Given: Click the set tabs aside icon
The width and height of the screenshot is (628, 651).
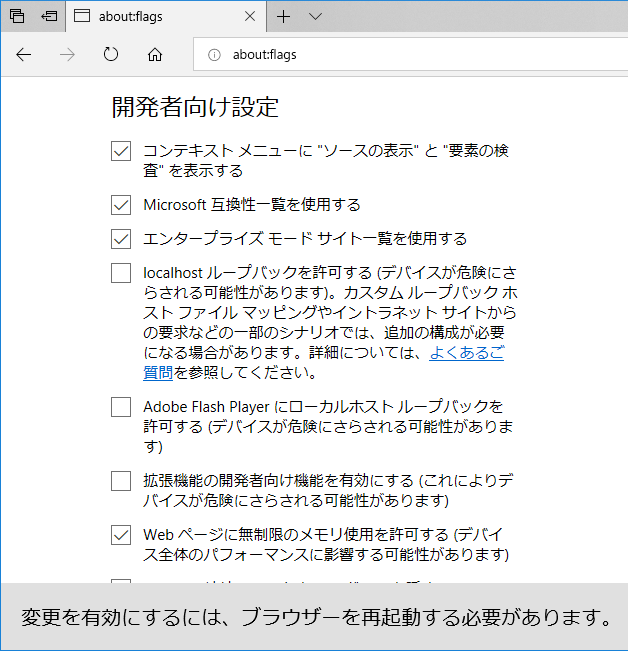Looking at the screenshot, I should [x=48, y=16].
